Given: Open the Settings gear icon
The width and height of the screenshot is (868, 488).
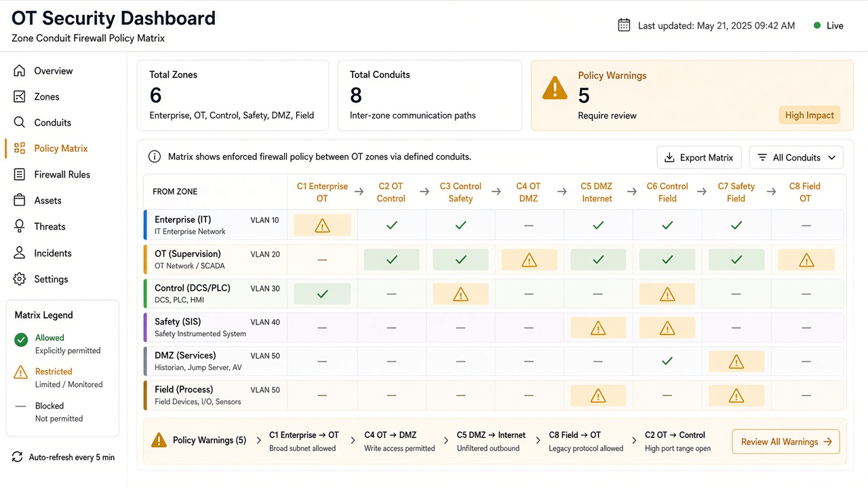Looking at the screenshot, I should 20,279.
